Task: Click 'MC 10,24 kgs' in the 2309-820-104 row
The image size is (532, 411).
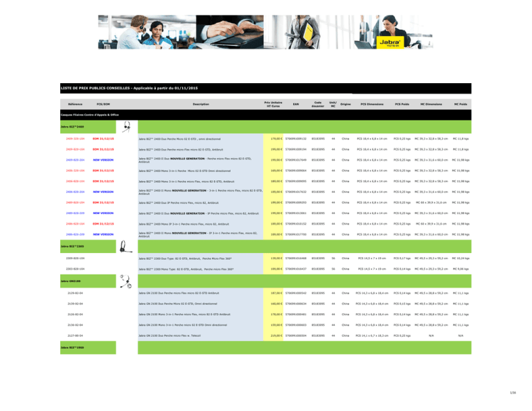Action: click(x=461, y=259)
